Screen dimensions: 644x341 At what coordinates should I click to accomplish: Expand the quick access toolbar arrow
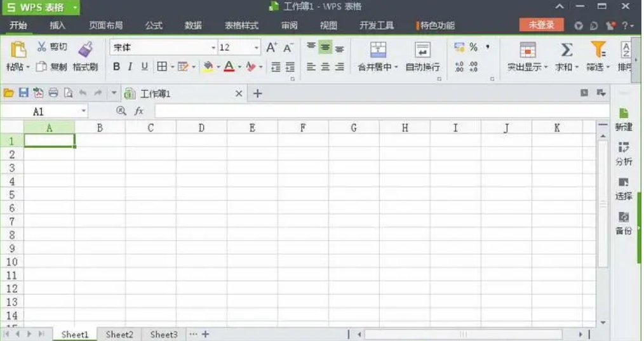[114, 93]
